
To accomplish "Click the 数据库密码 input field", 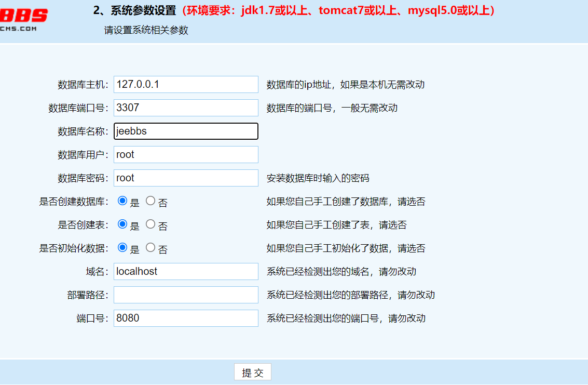I will (x=186, y=178).
